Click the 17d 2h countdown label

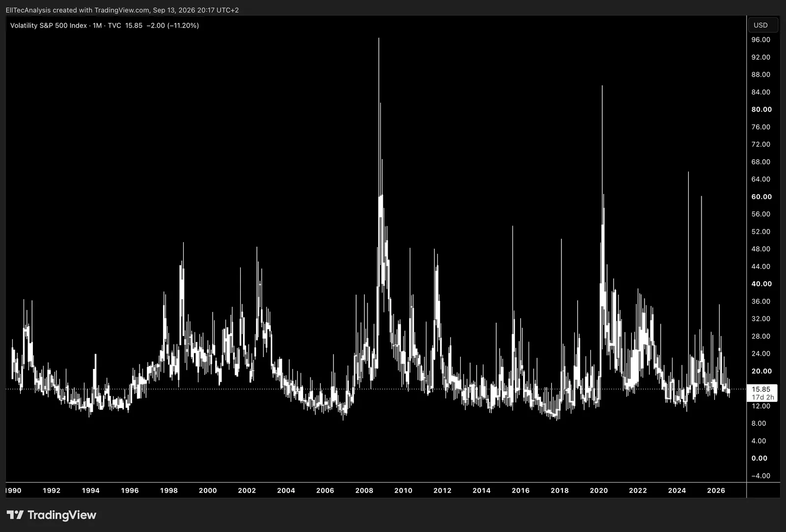(762, 397)
